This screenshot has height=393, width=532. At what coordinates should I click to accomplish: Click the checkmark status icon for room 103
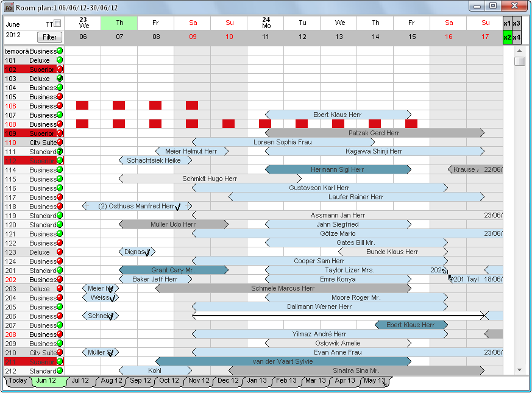pos(60,79)
